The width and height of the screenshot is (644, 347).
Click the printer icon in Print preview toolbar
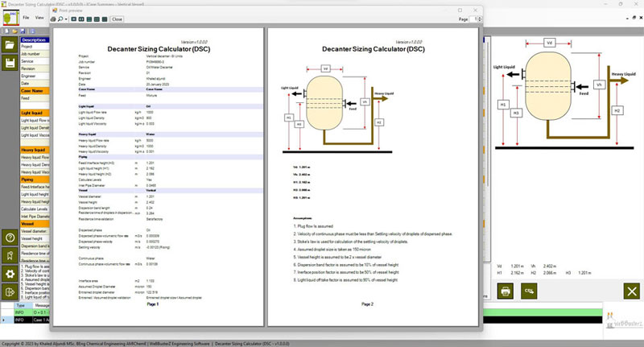click(54, 19)
